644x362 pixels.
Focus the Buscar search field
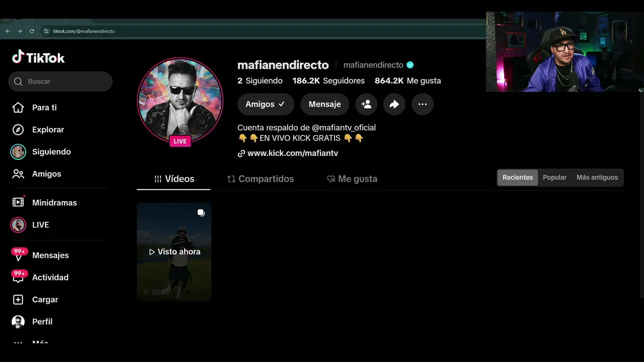pyautogui.click(x=60, y=81)
